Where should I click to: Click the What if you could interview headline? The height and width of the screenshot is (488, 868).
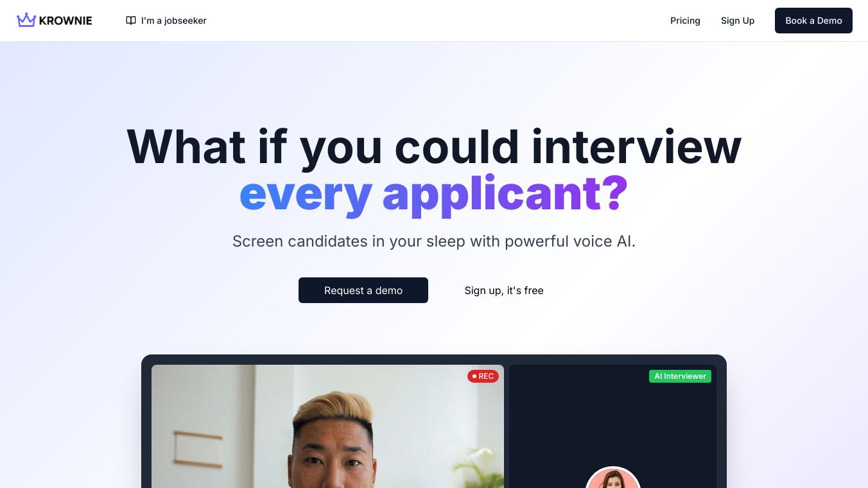[434, 146]
